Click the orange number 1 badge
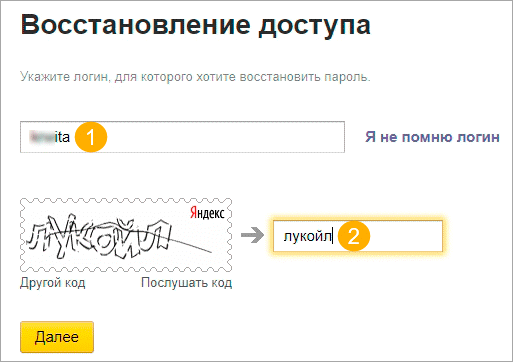 click(91, 137)
